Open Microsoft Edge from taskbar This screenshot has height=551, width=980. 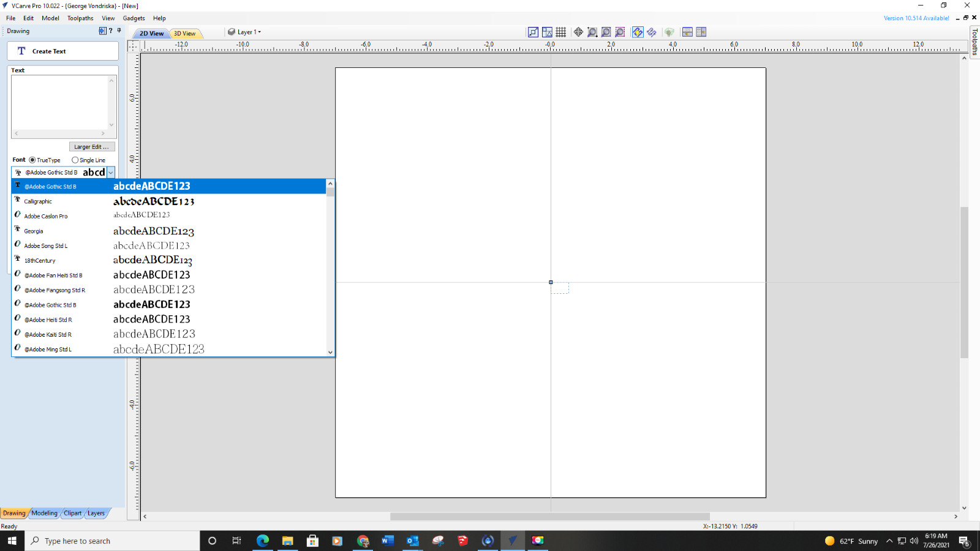pos(262,541)
